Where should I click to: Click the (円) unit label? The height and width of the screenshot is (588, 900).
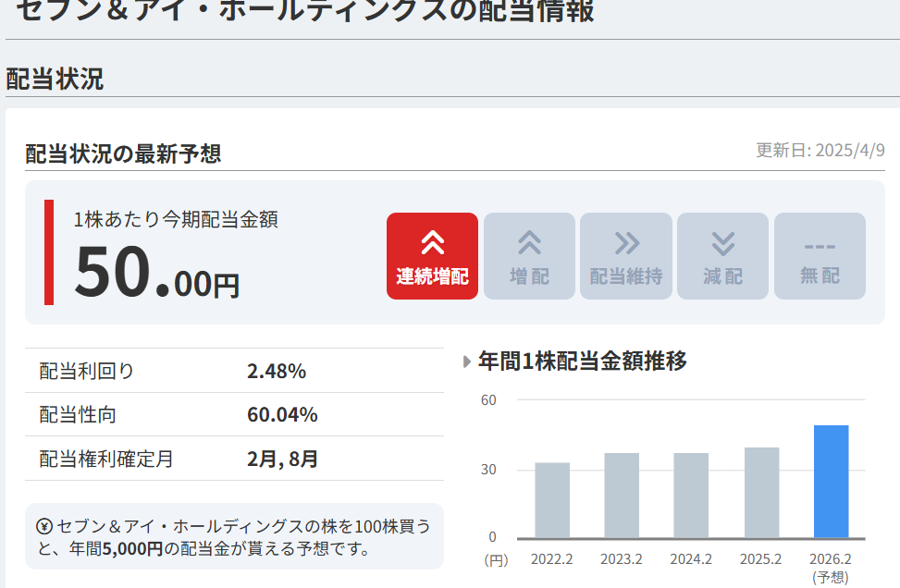tap(496, 560)
